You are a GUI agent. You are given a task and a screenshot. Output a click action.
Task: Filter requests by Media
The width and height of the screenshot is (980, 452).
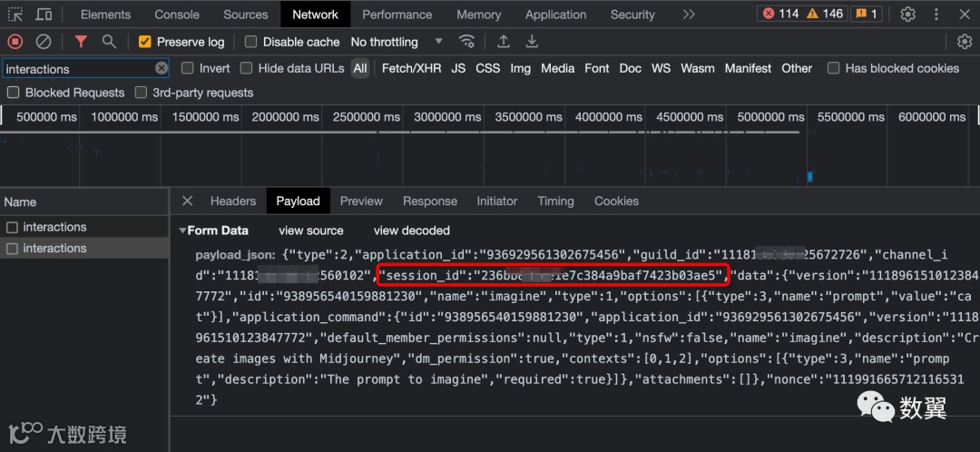(557, 68)
